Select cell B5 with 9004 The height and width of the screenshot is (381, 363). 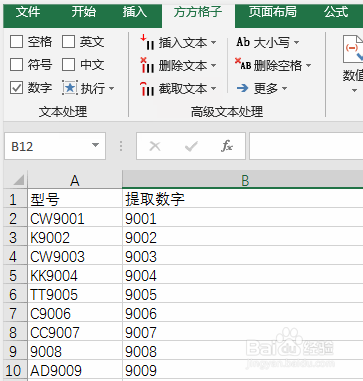pos(243,275)
